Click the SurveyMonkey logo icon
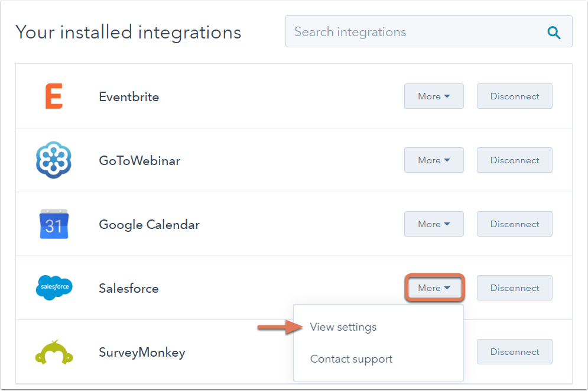This screenshot has height=391, width=588. point(54,352)
